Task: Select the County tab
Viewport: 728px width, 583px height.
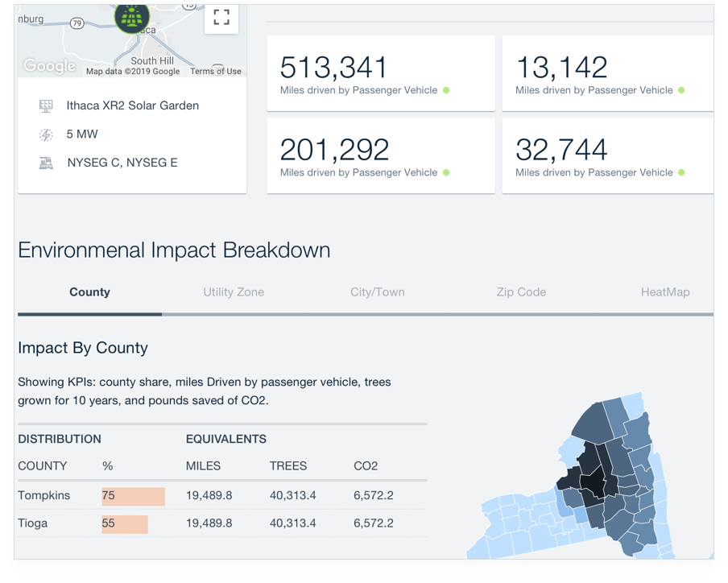Action: (89, 292)
